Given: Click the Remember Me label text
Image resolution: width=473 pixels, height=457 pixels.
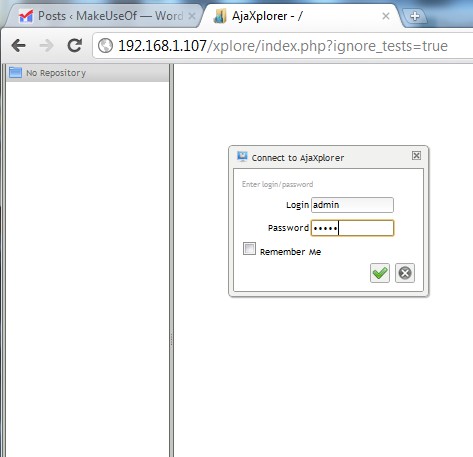Looking at the screenshot, I should 290,252.
